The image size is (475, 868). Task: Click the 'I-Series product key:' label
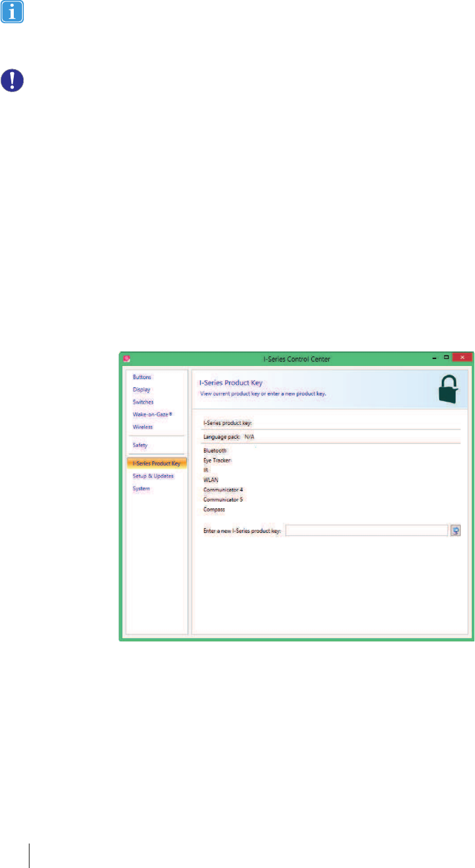227,423
